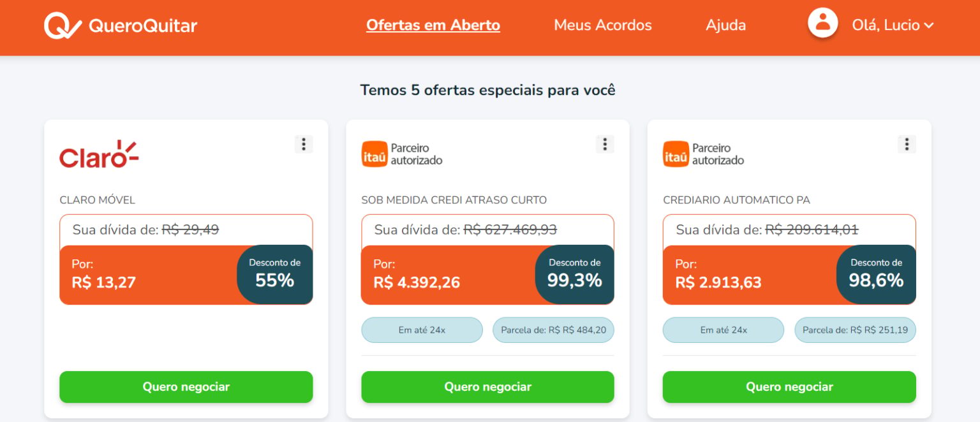Open Meus Acordos menu item
The image size is (980, 422).
pos(603,25)
